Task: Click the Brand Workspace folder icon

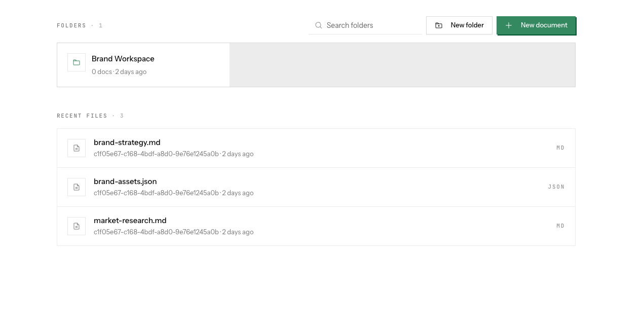Action: (x=77, y=62)
